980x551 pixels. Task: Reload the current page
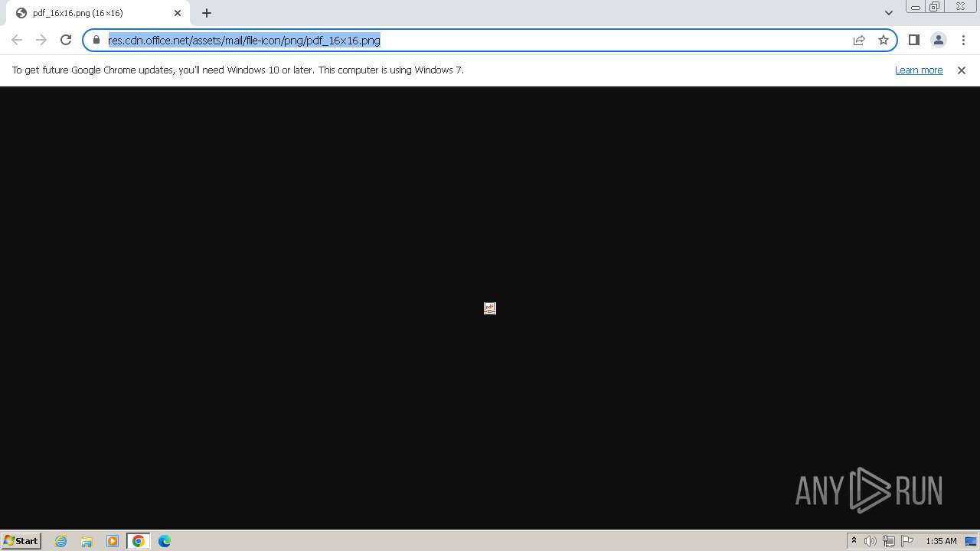(66, 40)
